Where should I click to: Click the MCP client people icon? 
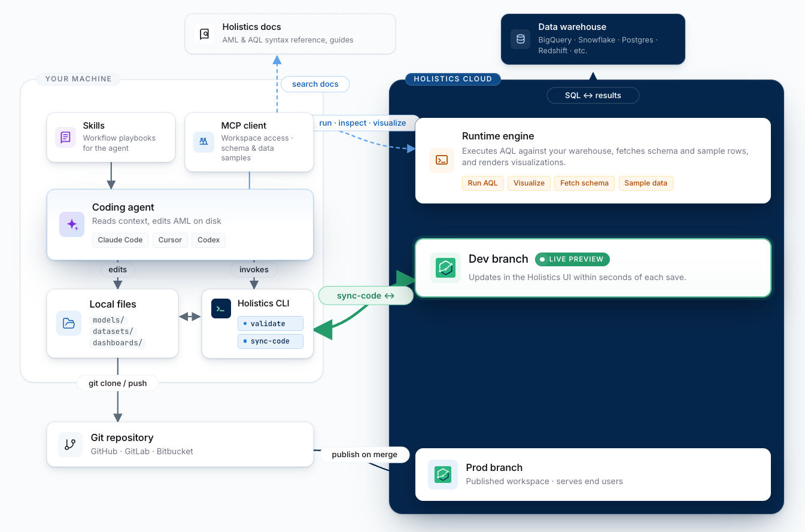click(x=203, y=142)
